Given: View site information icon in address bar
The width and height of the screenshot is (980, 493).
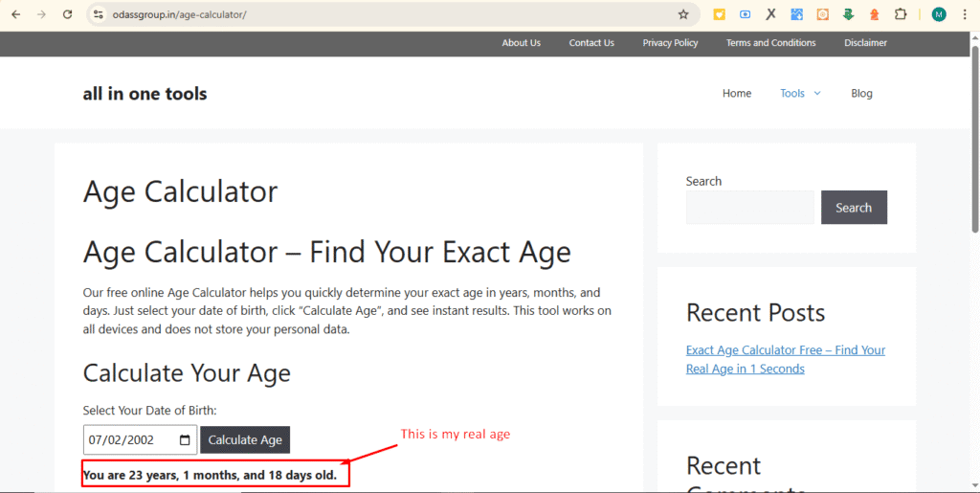Looking at the screenshot, I should tap(97, 14).
